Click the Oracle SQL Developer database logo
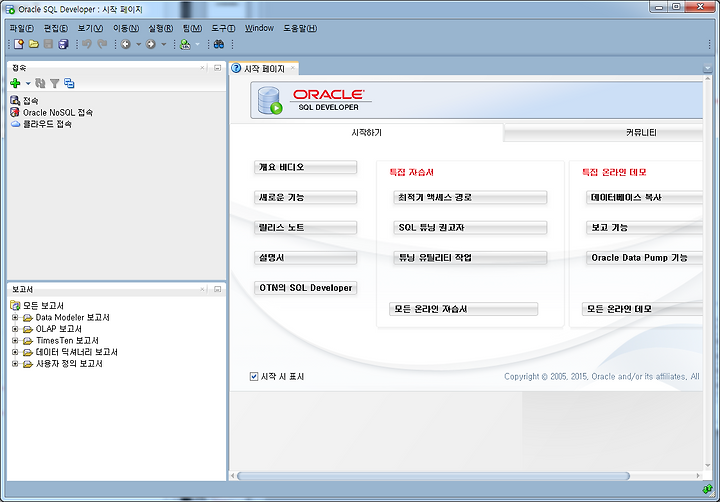 (270, 101)
